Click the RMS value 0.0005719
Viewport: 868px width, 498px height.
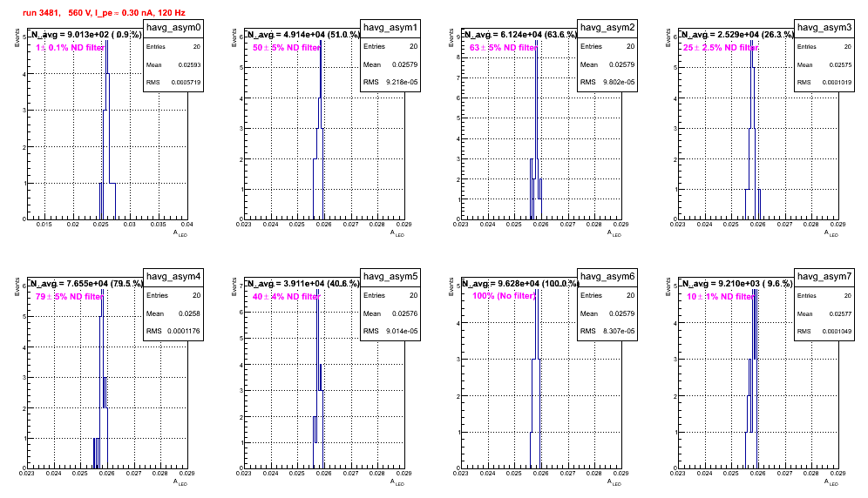[186, 82]
